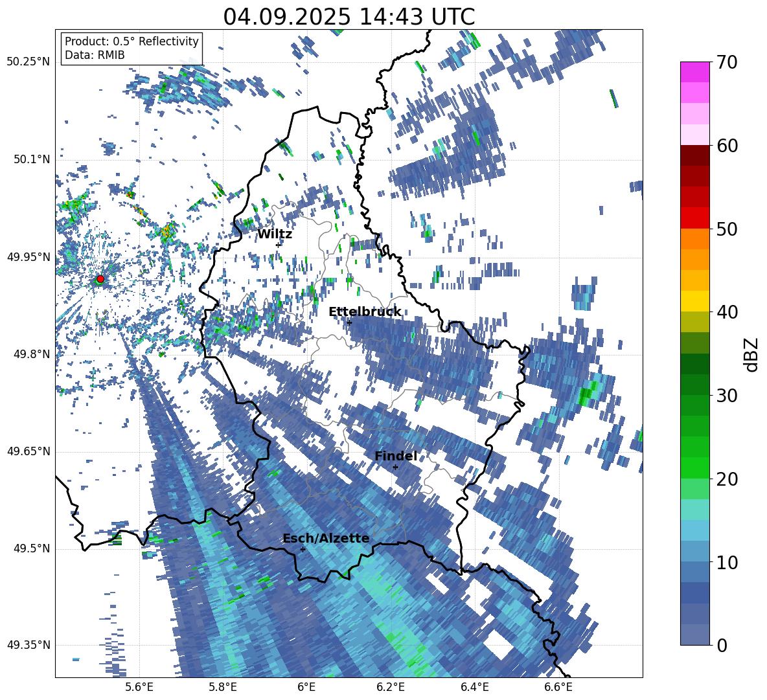Click the Findel station label
The image size is (767, 700).
396,456
